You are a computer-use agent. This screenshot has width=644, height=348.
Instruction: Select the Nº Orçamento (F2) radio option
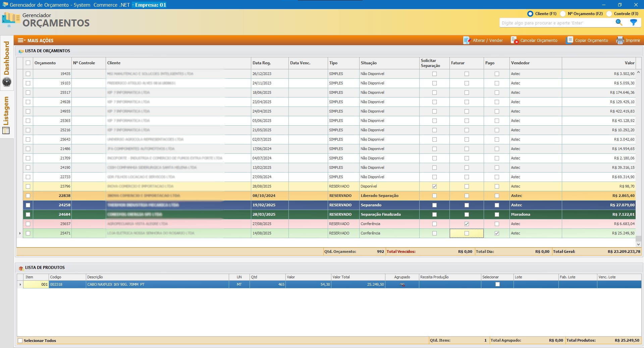pyautogui.click(x=563, y=14)
